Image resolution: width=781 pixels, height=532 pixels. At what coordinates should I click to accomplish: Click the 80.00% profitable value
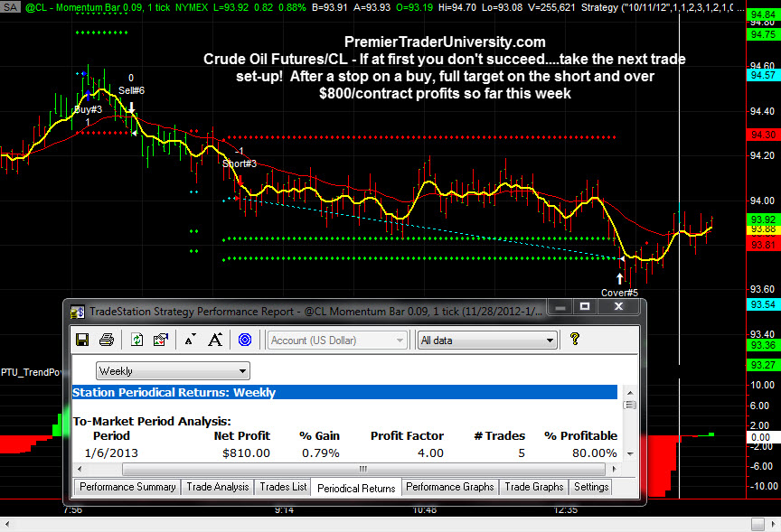594,453
